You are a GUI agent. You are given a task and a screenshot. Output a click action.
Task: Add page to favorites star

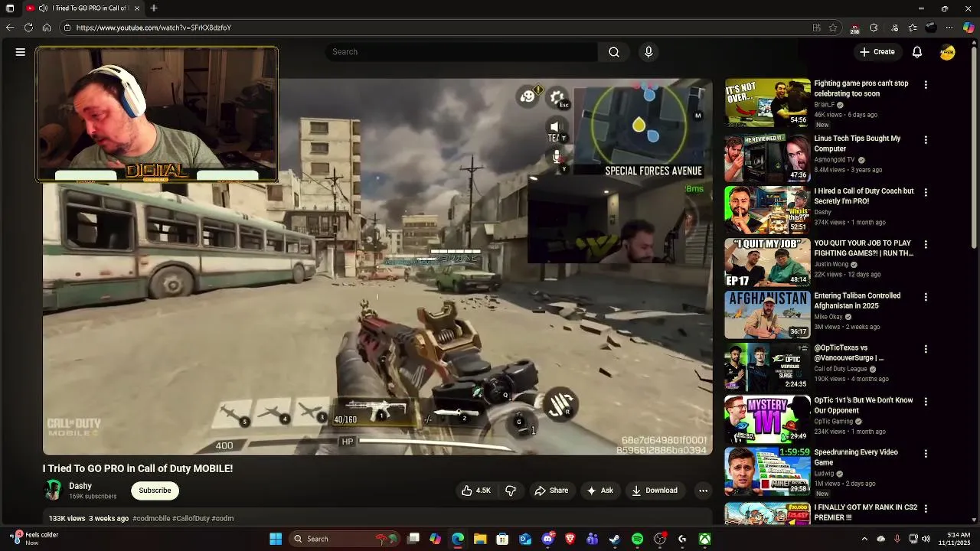pos(833,28)
